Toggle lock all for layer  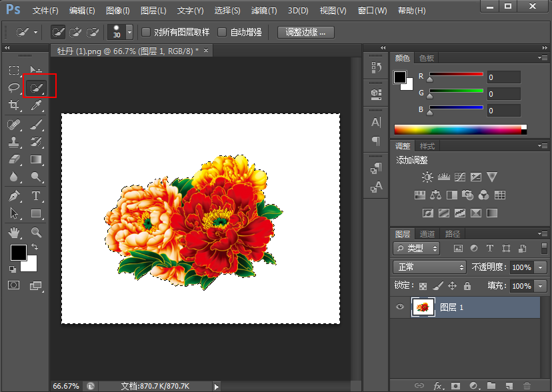(x=467, y=286)
